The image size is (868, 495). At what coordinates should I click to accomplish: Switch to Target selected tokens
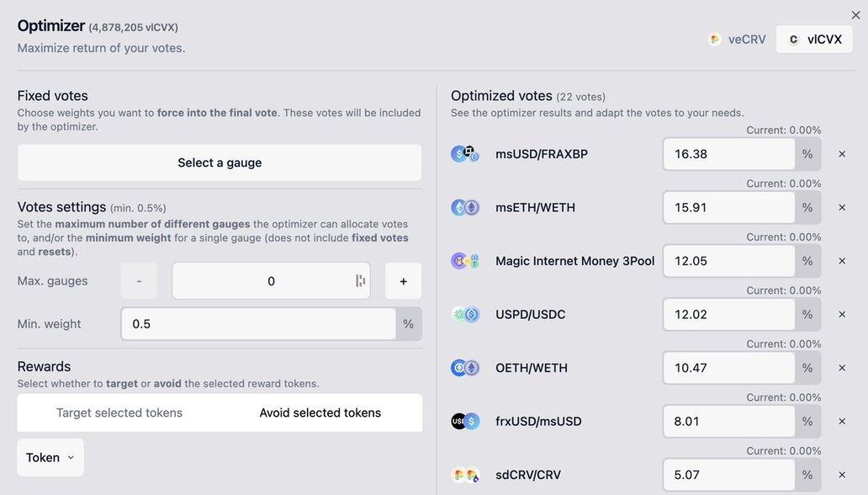tap(119, 412)
